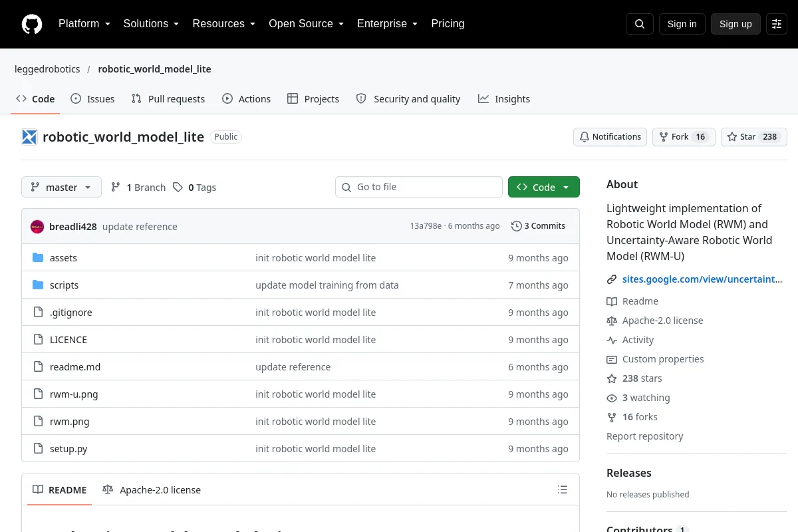798x532 pixels.
Task: Expand the Platform menu in header
Action: coord(84,24)
